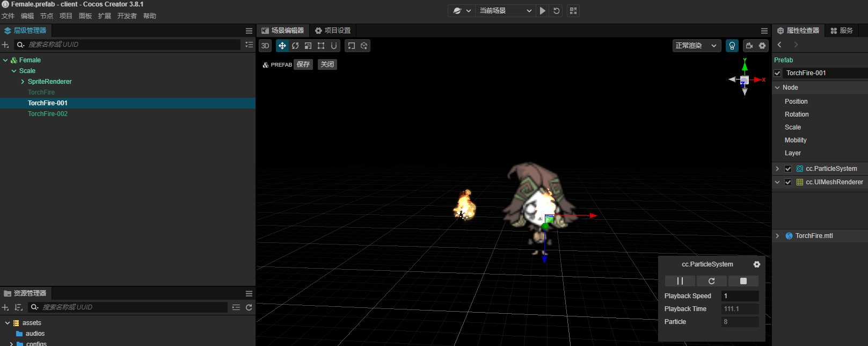Select the 层级管理器 tab
The width and height of the screenshot is (868, 346).
[x=25, y=31]
